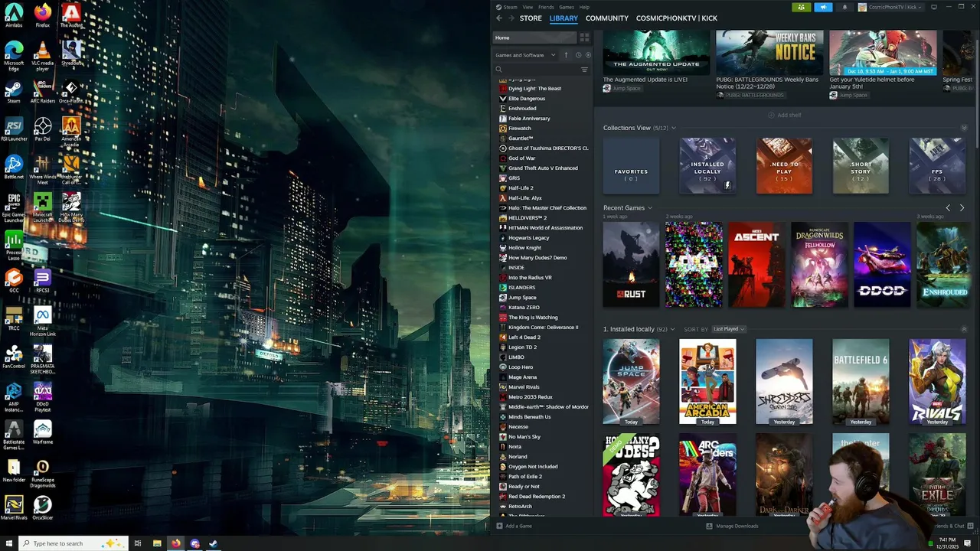Open the COSMICPHONKTV | KICK profile tab
The width and height of the screenshot is (980, 551).
pos(677,18)
